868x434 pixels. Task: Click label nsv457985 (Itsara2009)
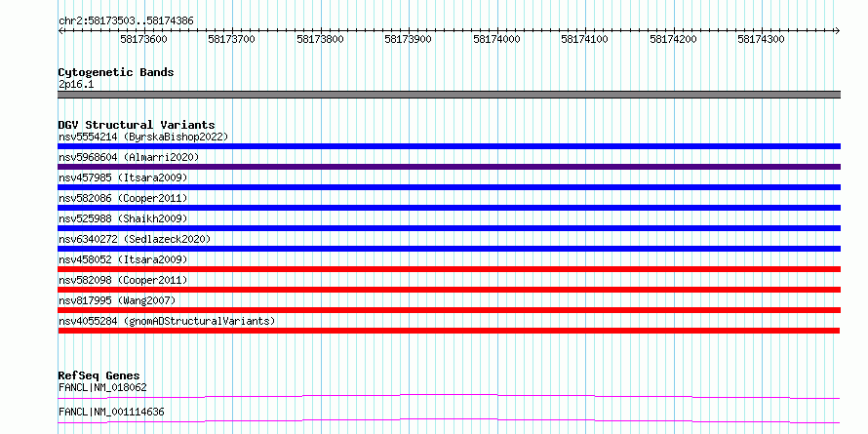pyautogui.click(x=123, y=178)
